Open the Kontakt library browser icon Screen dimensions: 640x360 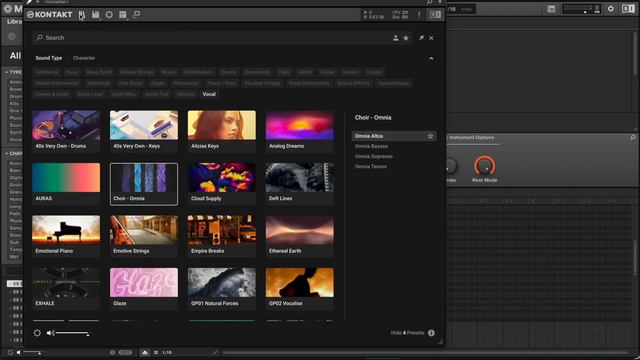82,15
